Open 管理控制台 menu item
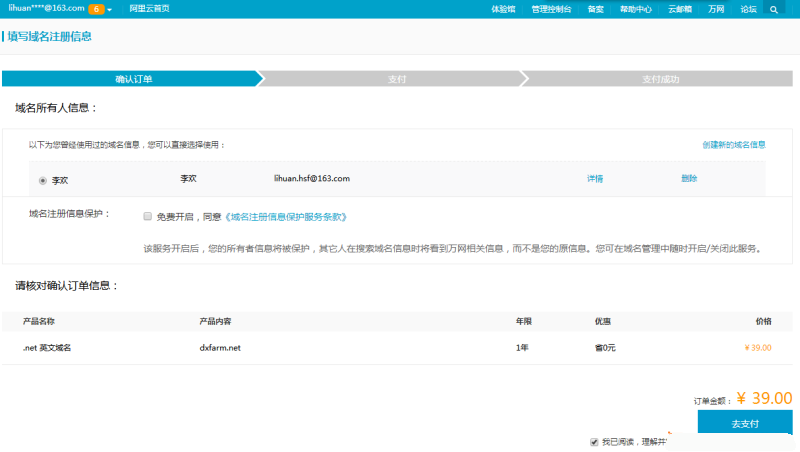The height and width of the screenshot is (452, 800). [x=551, y=9]
